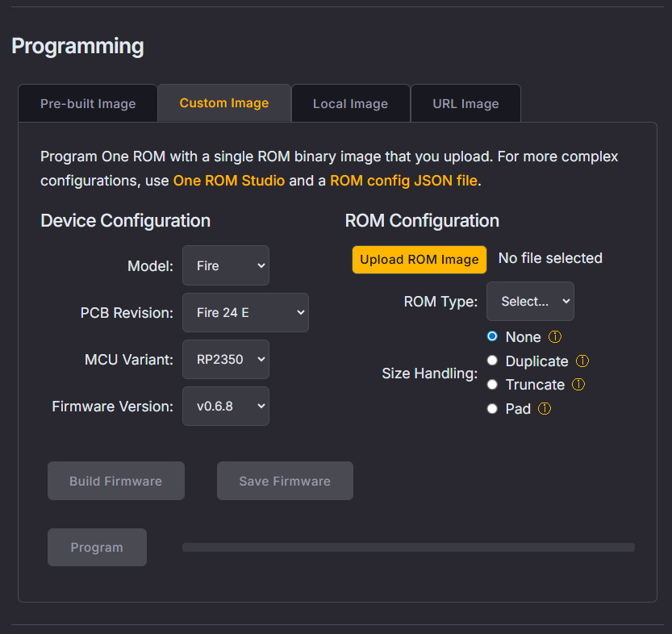Open the ROM config JSON file link
The image size is (672, 634).
[x=403, y=181]
